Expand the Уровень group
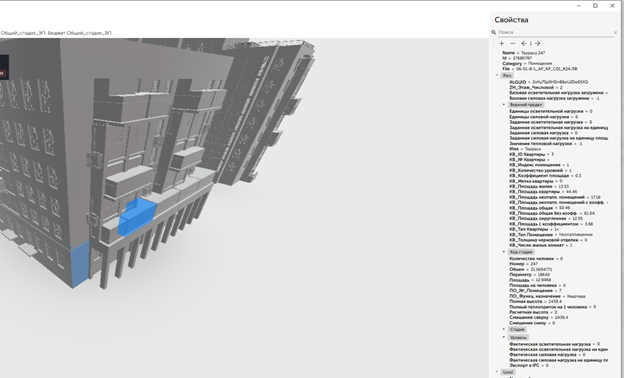The height and width of the screenshot is (378, 624). click(504, 337)
